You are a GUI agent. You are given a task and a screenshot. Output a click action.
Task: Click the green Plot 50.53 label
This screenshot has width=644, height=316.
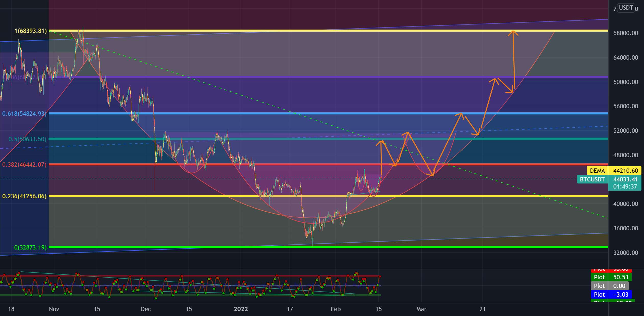tap(611, 277)
